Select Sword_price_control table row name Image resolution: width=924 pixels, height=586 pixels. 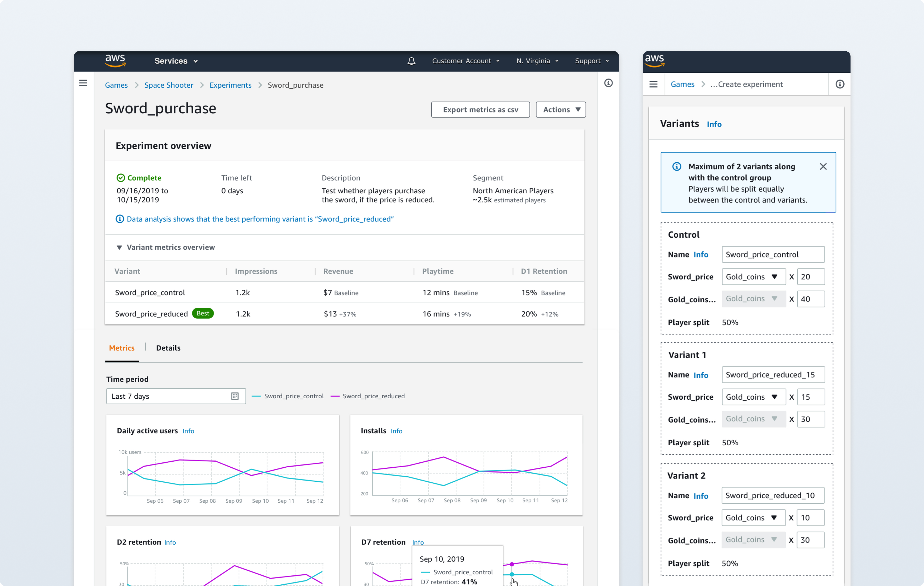click(150, 293)
